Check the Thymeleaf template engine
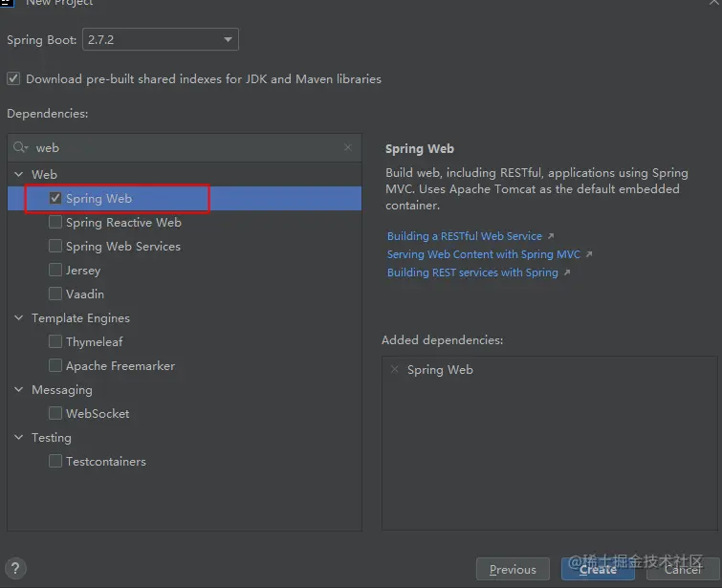This screenshot has width=722, height=588. tap(55, 342)
